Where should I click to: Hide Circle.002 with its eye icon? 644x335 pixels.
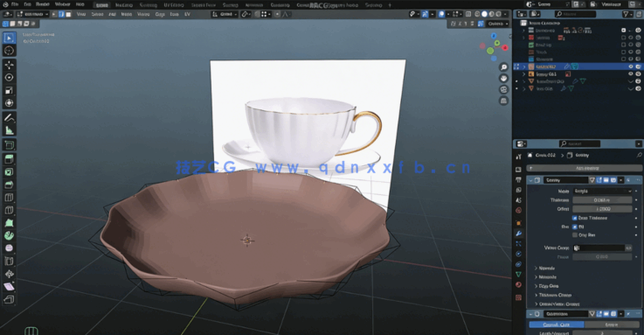(x=631, y=66)
